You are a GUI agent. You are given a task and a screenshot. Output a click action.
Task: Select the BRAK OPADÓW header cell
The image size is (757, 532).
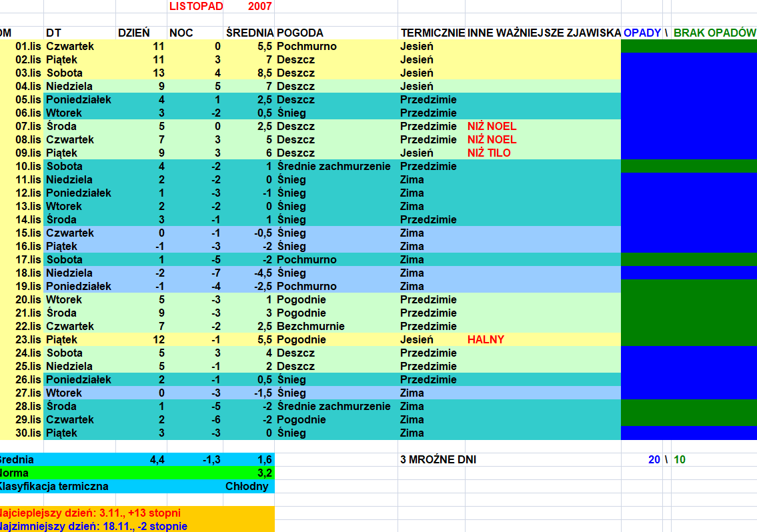(x=714, y=33)
